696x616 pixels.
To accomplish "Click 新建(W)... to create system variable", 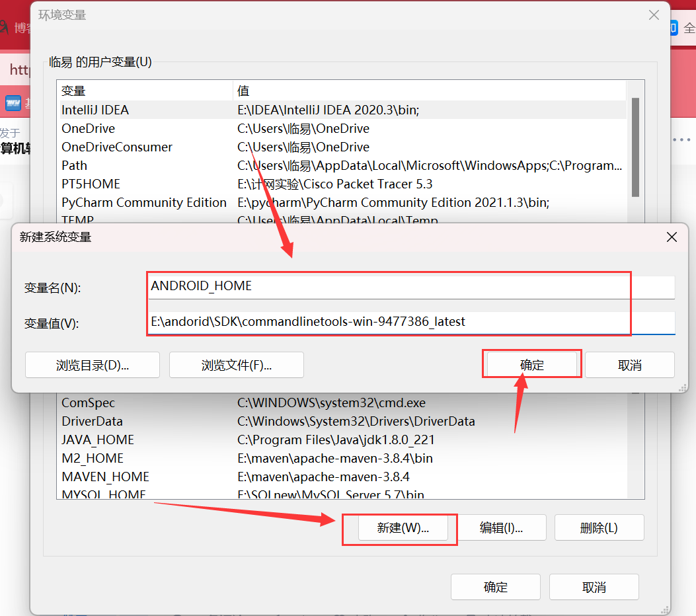I will click(403, 527).
